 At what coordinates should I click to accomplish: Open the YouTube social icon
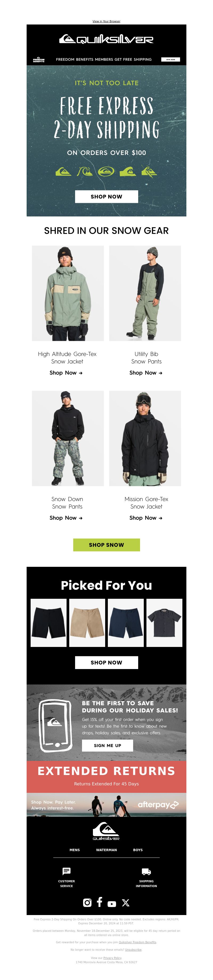coord(112,904)
